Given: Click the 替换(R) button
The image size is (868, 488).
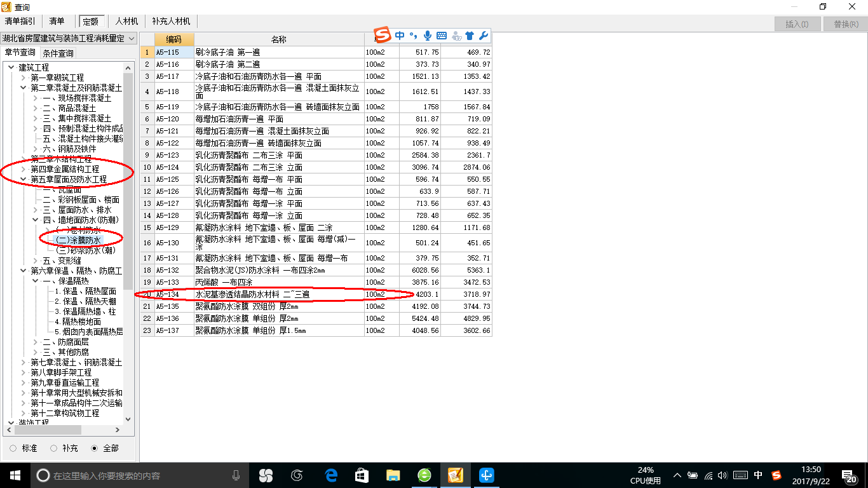Looking at the screenshot, I should (845, 24).
